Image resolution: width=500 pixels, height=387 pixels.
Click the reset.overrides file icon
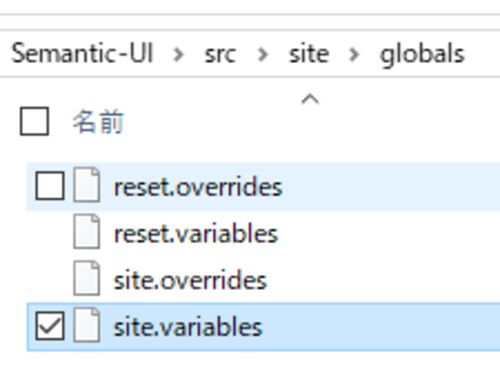(87, 185)
